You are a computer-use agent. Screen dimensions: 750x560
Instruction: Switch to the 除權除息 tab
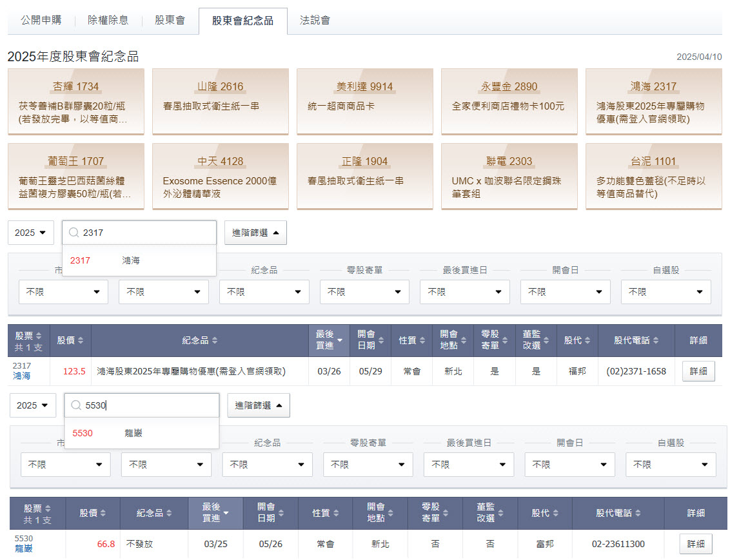coord(108,20)
